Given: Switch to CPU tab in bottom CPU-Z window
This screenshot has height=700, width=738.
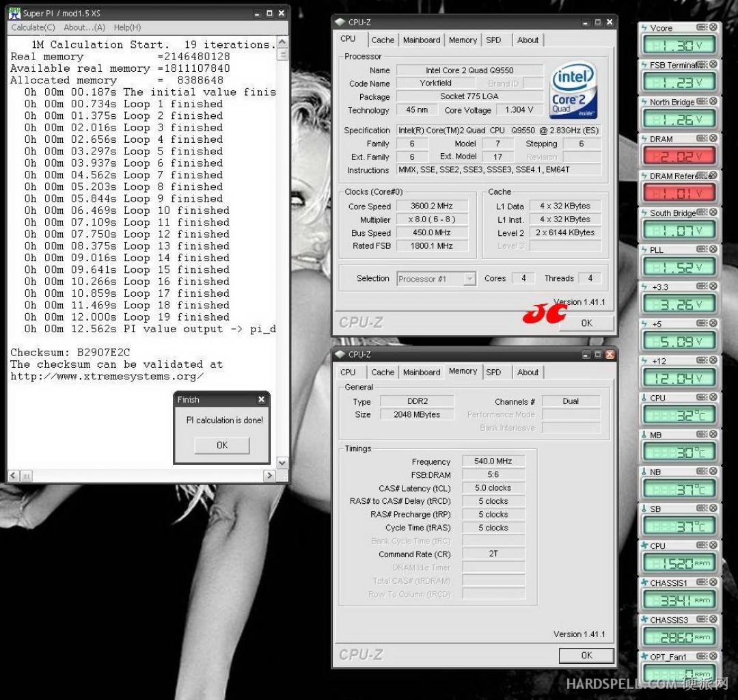Looking at the screenshot, I should coord(348,372).
